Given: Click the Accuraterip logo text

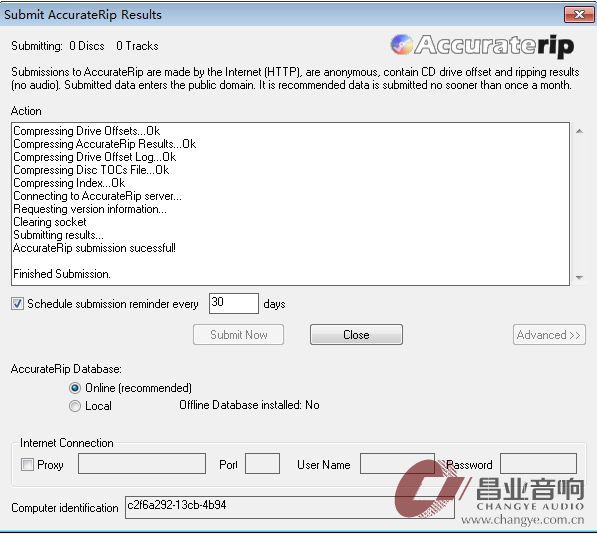Looking at the screenshot, I should (494, 46).
